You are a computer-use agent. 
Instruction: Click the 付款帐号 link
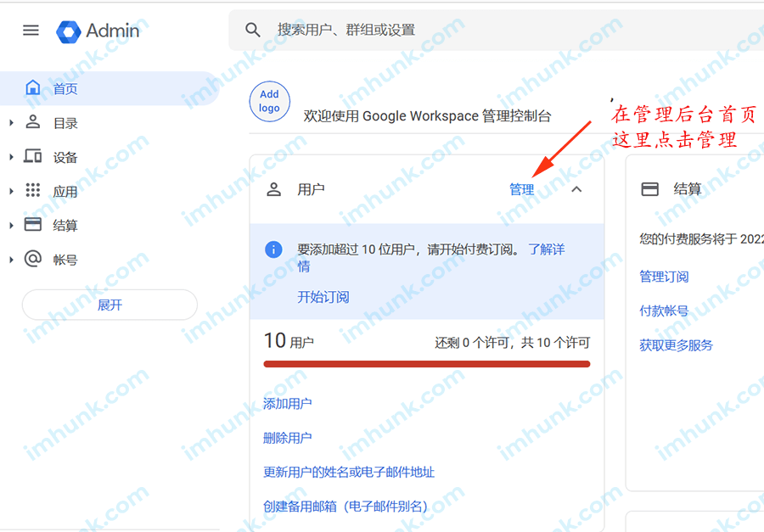[x=664, y=311]
